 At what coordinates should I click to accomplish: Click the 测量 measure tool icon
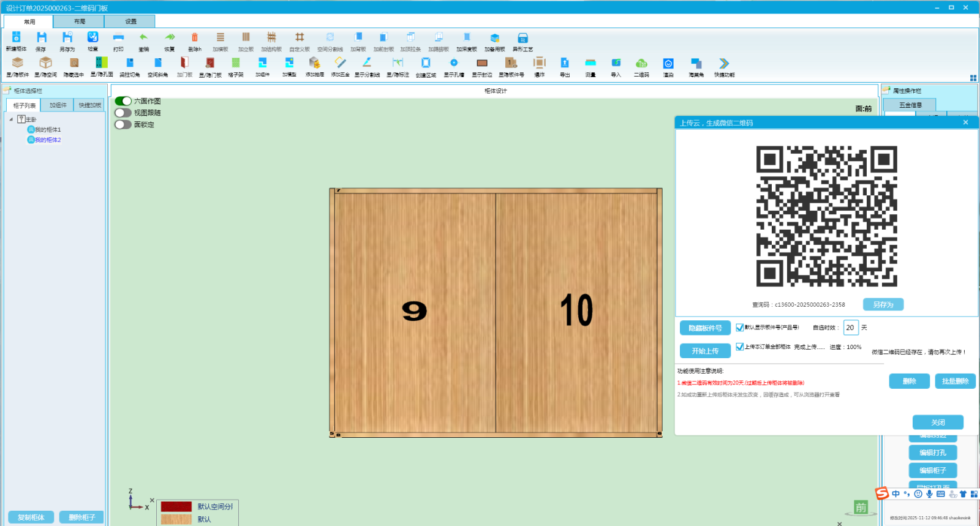tap(590, 63)
